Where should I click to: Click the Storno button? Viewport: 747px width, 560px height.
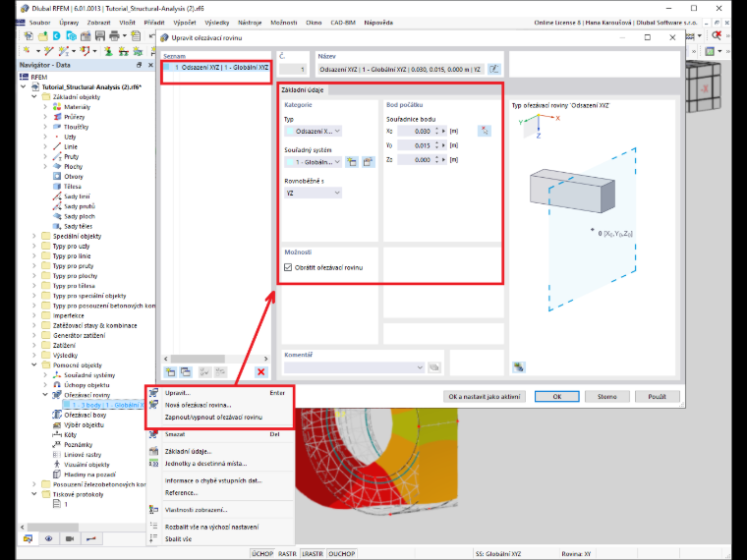pos(607,396)
